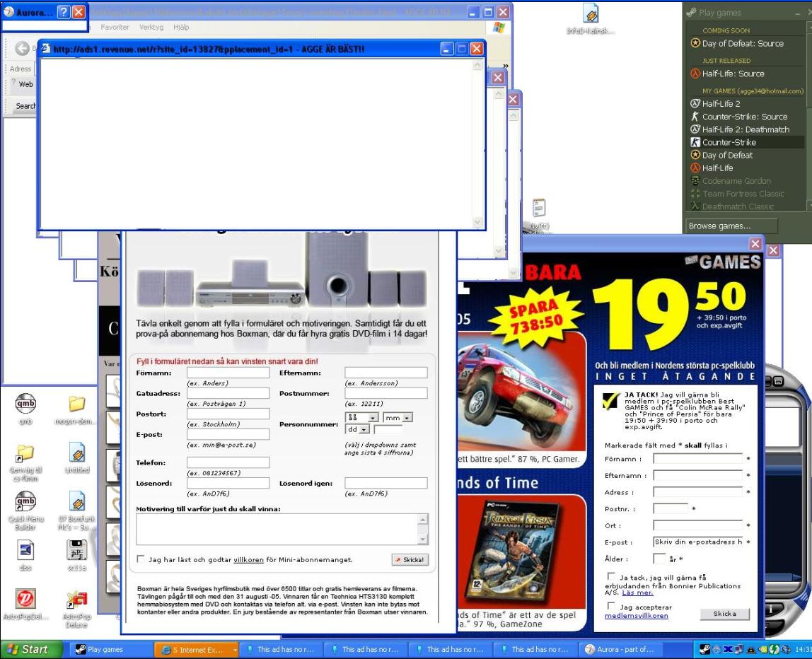The width and height of the screenshot is (812, 659).
Task: Select Day of Defeat: Source under Coming Soon
Action: coord(743,43)
